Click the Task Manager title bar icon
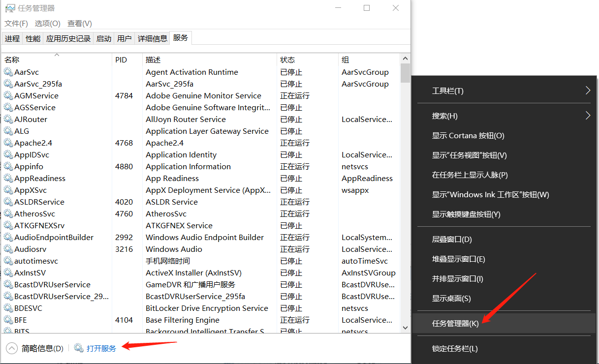This screenshot has width=599, height=364. pos(9,8)
